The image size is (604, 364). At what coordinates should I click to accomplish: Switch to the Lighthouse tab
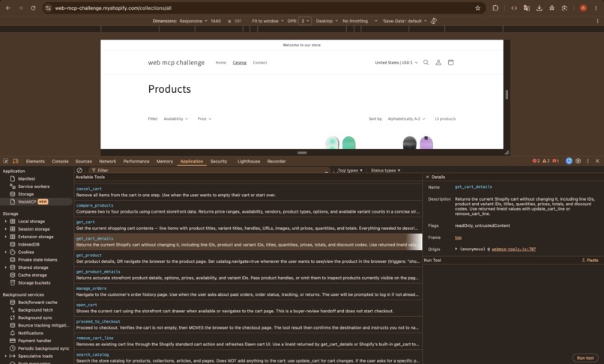click(x=249, y=161)
